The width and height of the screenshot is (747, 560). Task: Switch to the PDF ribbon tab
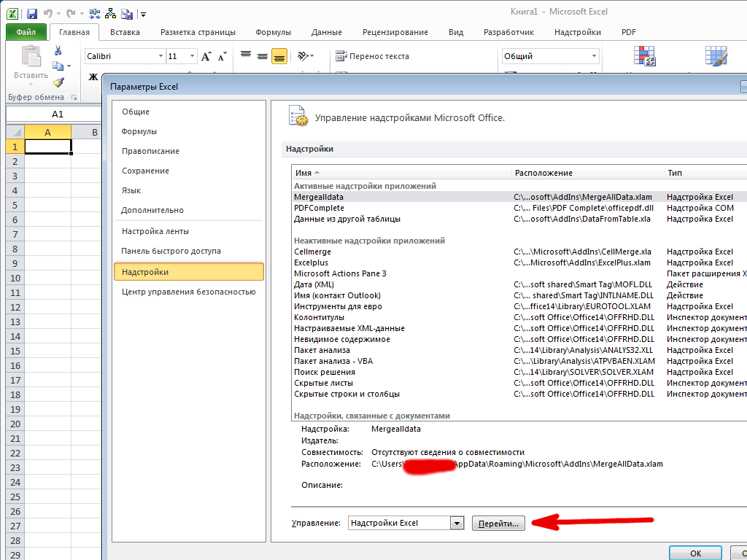tap(628, 32)
